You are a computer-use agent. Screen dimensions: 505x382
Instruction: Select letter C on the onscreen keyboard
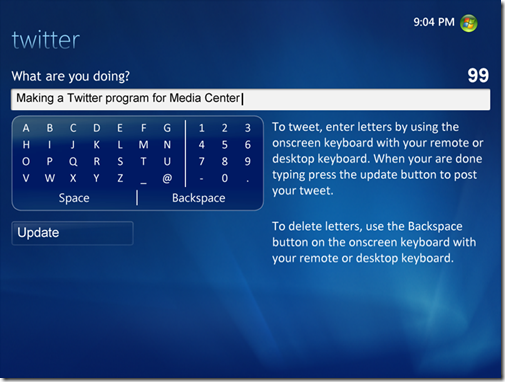coord(73,128)
